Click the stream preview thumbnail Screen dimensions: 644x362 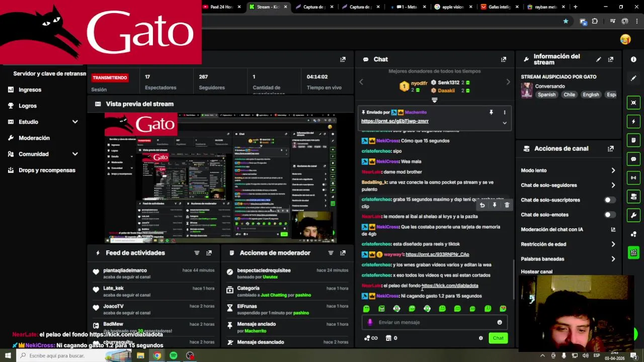(220, 178)
